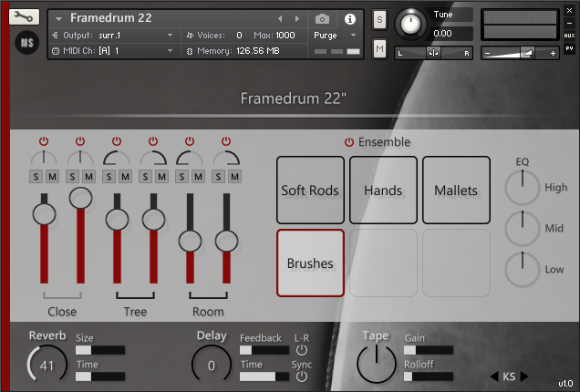The height and width of the screenshot is (392, 580).
Task: Open the wrench instrument edit mode
Action: [24, 16]
